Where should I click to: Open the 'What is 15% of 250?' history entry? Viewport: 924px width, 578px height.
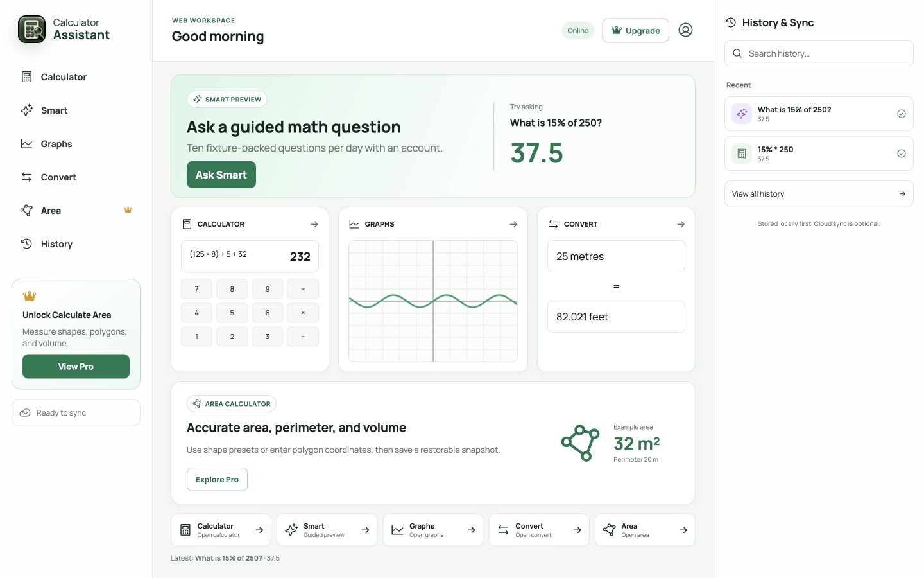819,114
